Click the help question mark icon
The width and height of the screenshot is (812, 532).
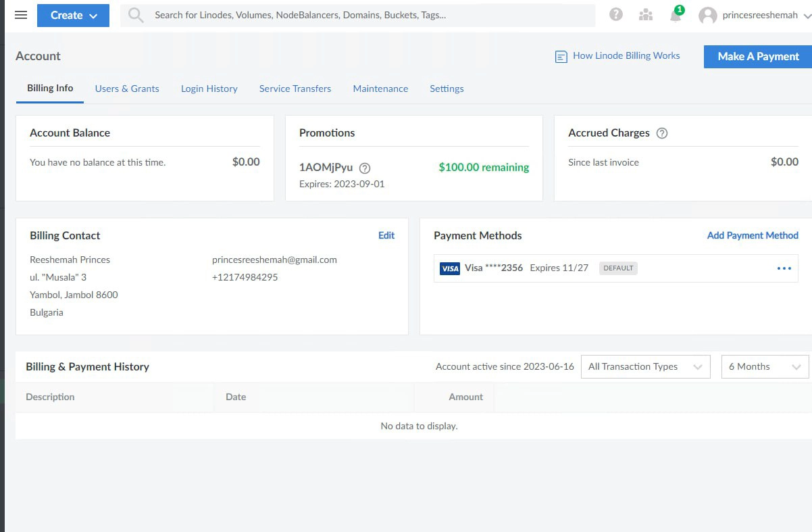click(x=615, y=15)
